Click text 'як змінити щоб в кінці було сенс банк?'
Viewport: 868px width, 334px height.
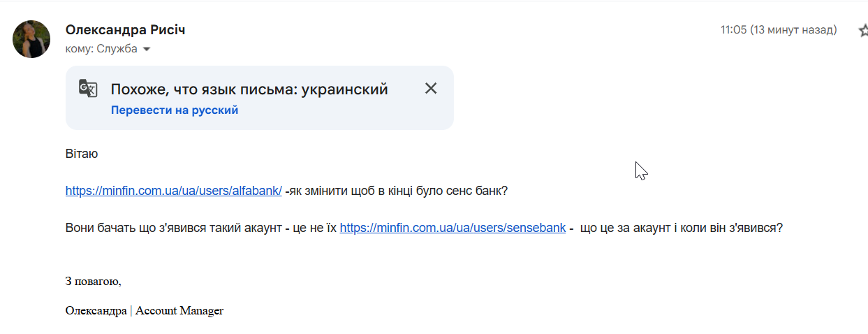398,191
